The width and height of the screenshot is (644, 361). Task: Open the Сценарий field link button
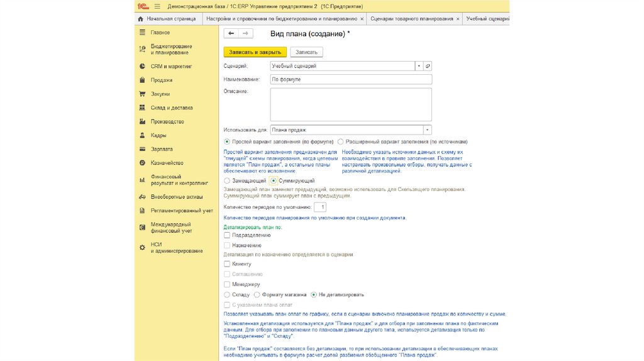tap(428, 66)
